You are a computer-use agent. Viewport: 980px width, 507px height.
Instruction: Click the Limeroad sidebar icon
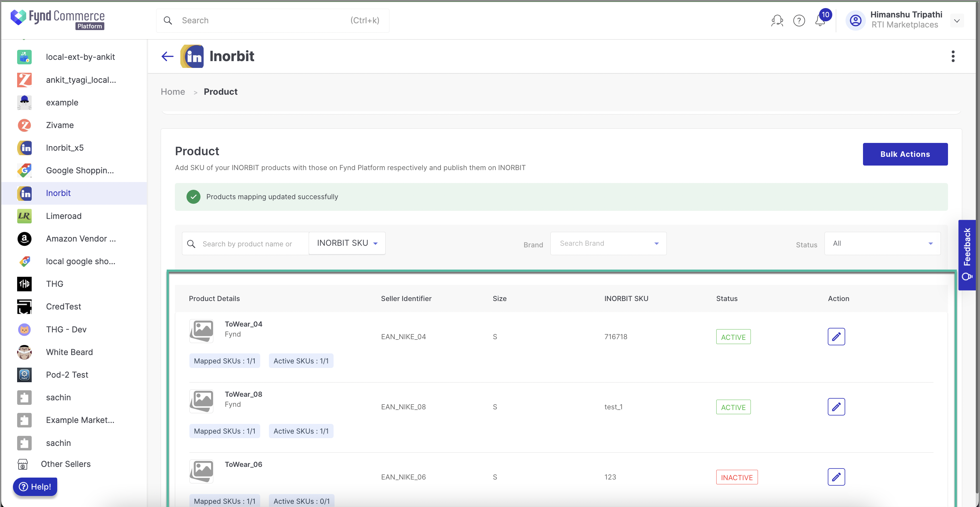(x=24, y=216)
